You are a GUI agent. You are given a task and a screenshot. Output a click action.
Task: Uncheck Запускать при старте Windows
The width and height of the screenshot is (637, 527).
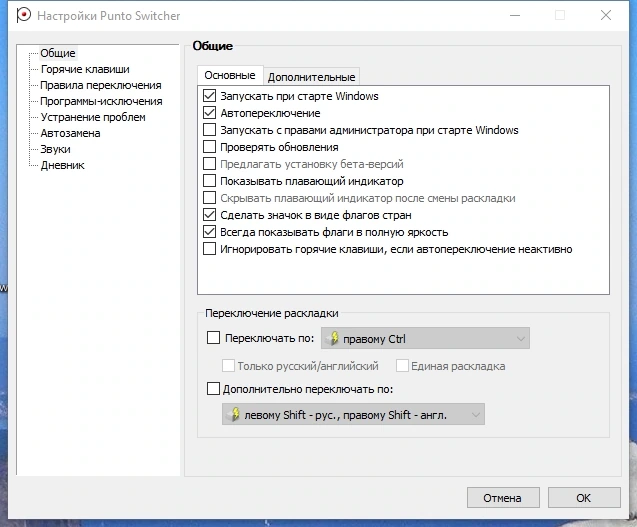[x=209, y=96]
